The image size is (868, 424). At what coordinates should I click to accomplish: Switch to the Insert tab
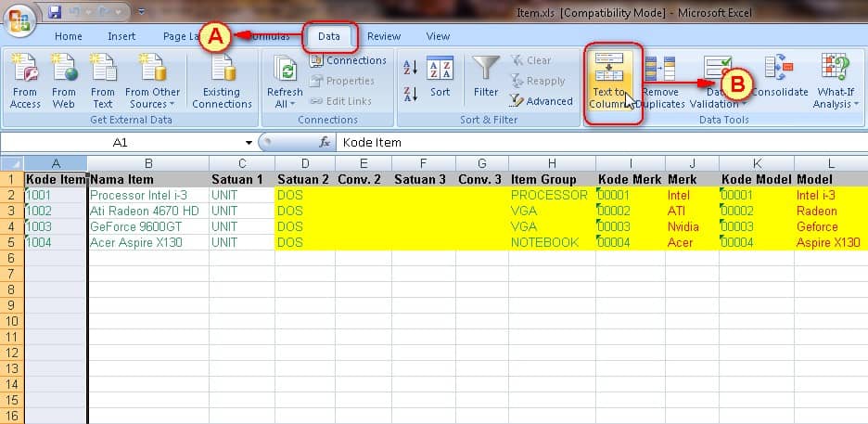click(x=121, y=36)
